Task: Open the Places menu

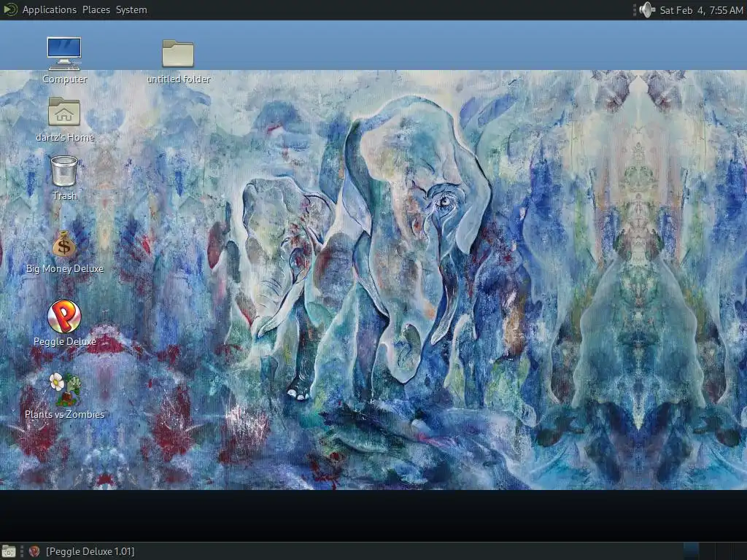Action: pyautogui.click(x=96, y=10)
